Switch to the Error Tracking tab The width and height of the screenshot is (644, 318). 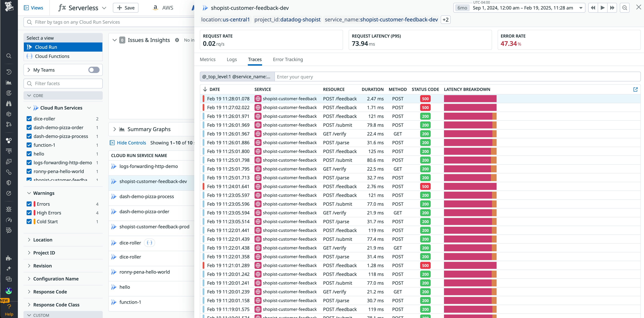[x=288, y=60]
